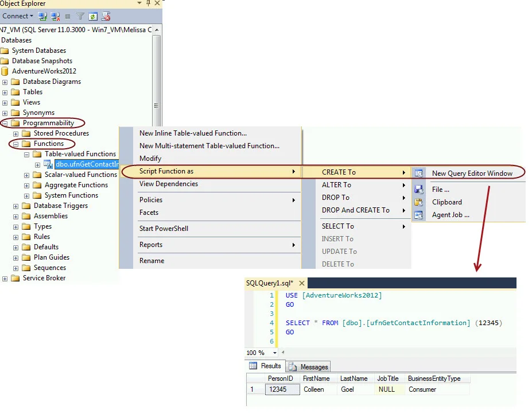Open Object Explorer window position dropdown arrow

coord(139,3)
